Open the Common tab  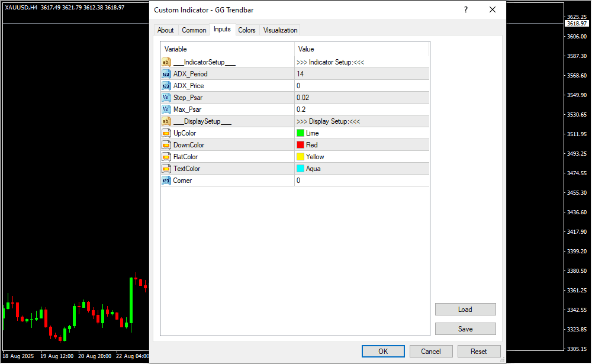[x=194, y=30]
